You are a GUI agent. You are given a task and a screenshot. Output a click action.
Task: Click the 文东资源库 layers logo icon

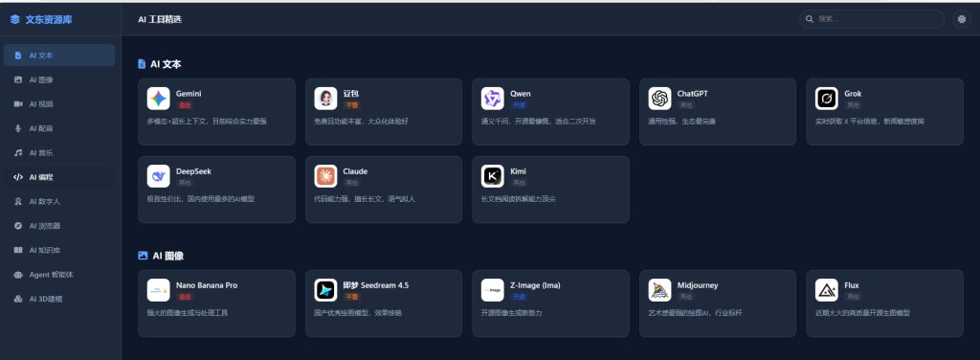(15, 19)
